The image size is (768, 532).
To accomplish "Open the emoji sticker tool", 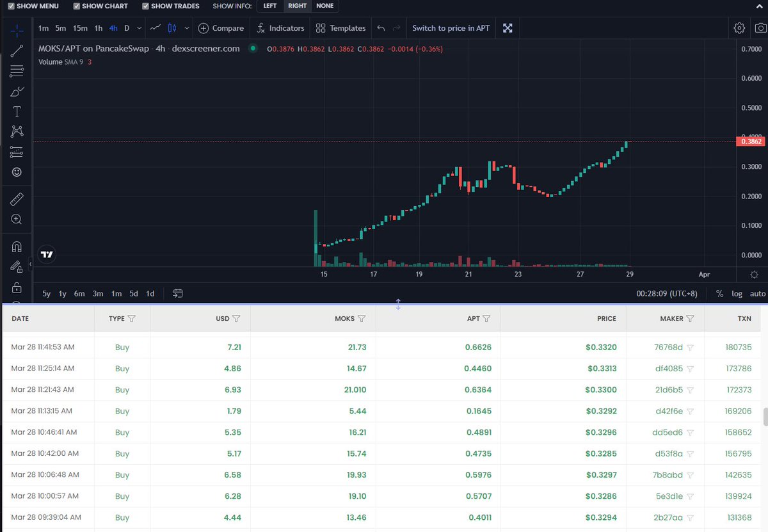I will (17, 172).
